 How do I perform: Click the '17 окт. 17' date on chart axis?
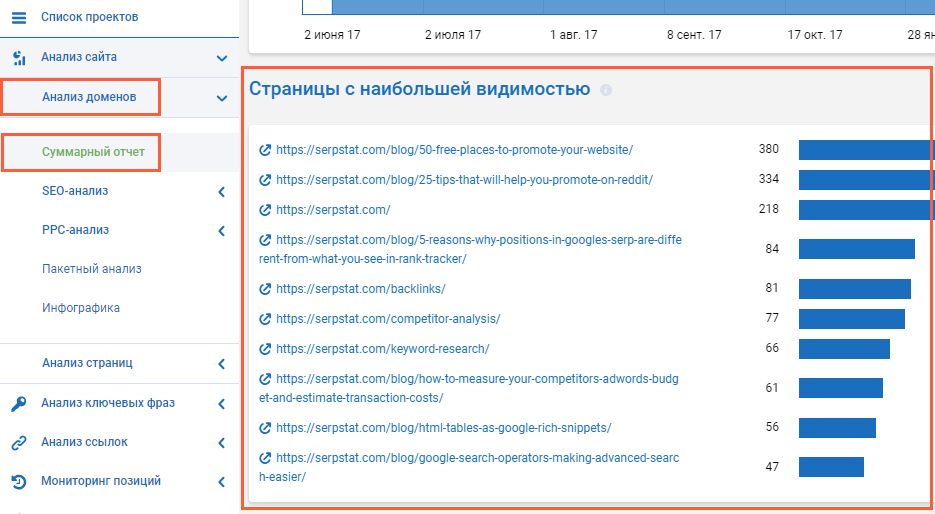point(815,35)
